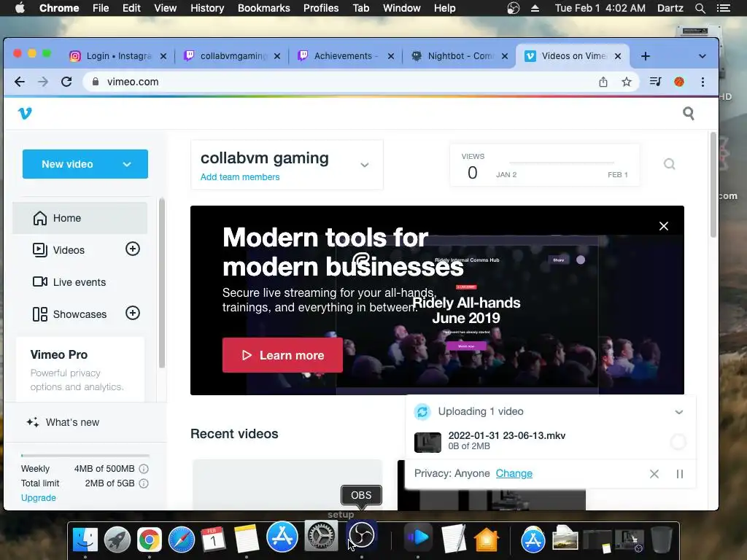Image resolution: width=747 pixels, height=560 pixels.
Task: Open Control Center list icon in menu bar
Action: (723, 8)
